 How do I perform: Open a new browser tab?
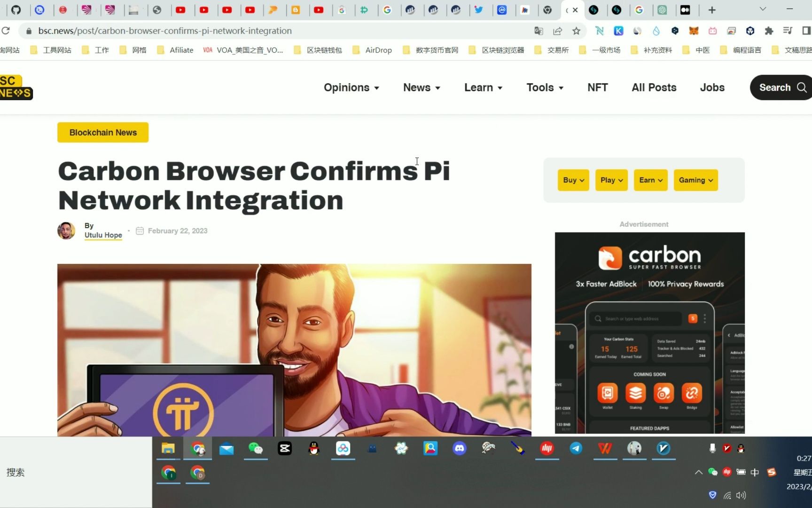(712, 10)
